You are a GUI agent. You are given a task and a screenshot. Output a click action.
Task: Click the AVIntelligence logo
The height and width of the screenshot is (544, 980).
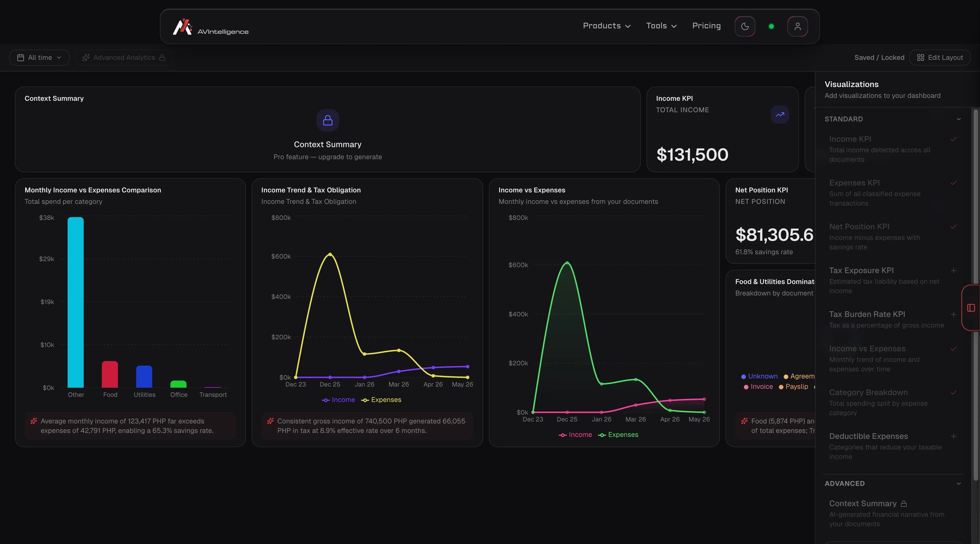tap(210, 27)
